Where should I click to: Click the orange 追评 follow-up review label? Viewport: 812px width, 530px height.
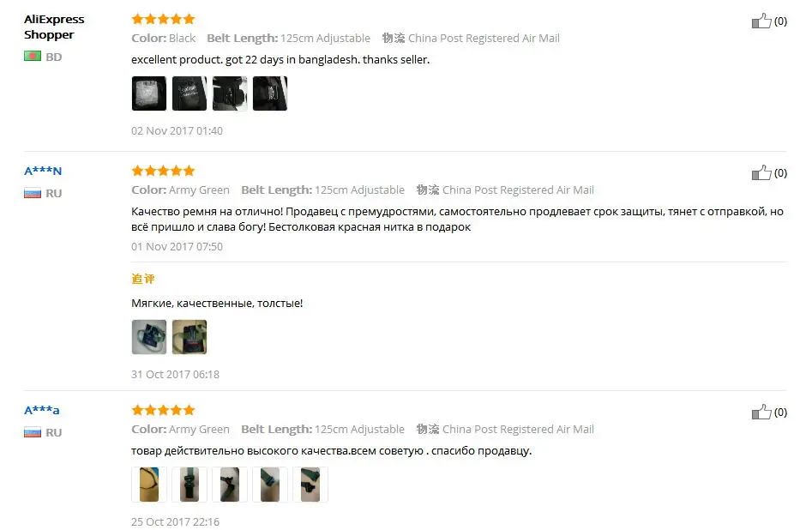coord(143,279)
